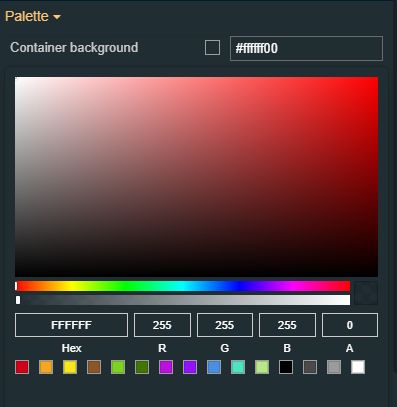Set hue on the rainbow hue slider
The width and height of the screenshot is (397, 407).
tap(182, 286)
